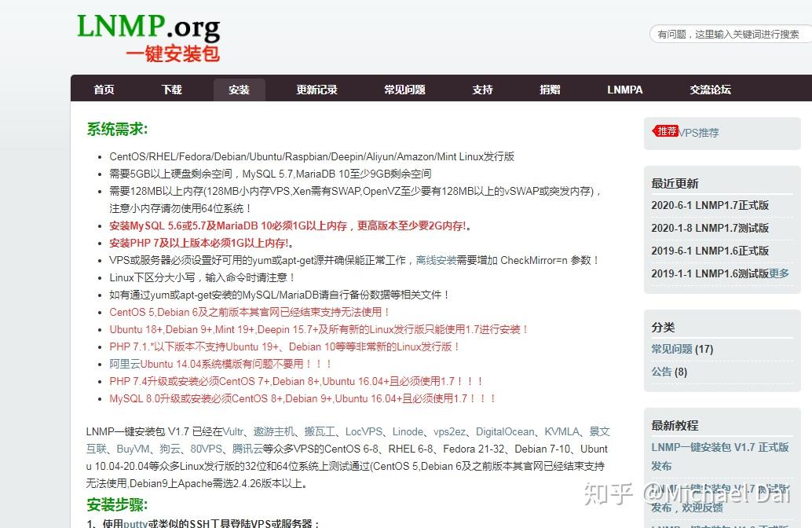This screenshot has width=812, height=528.
Task: Open 2020-6-1 LNMP1.7正式版 update entry
Action: pos(710,205)
